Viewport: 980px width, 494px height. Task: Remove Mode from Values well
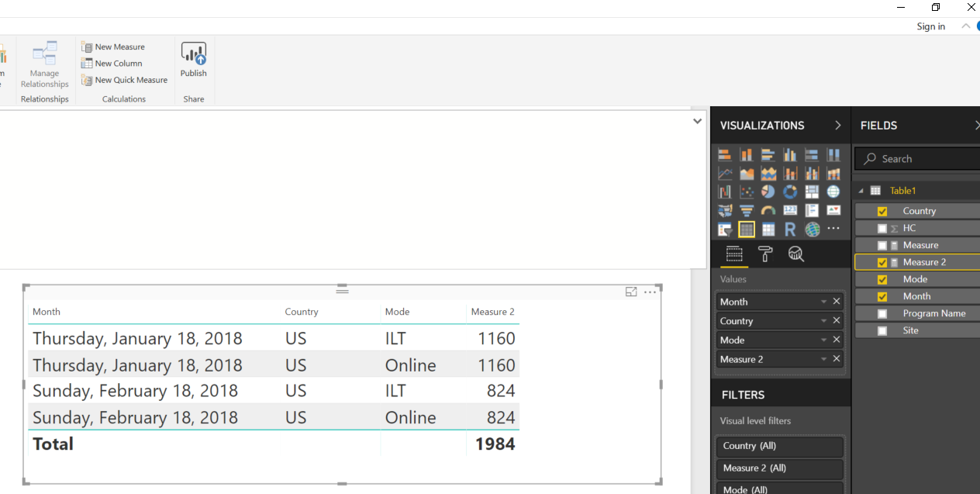(837, 340)
